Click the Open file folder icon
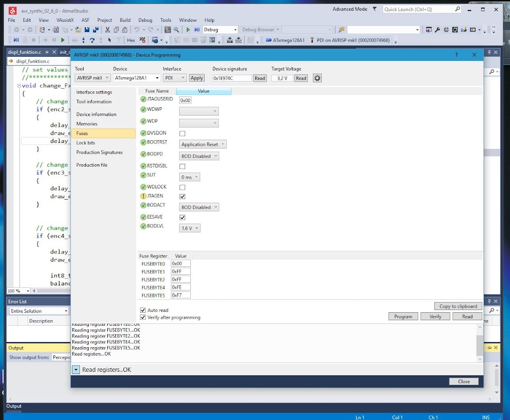This screenshot has width=510, height=420. (x=78, y=30)
